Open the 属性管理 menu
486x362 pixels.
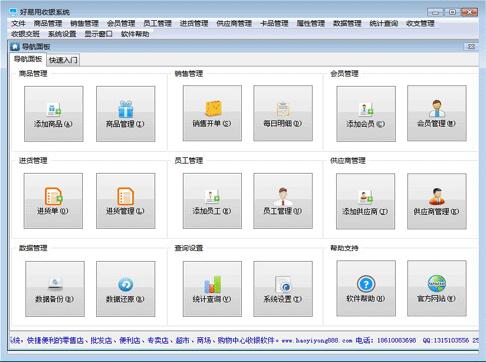tap(311, 23)
